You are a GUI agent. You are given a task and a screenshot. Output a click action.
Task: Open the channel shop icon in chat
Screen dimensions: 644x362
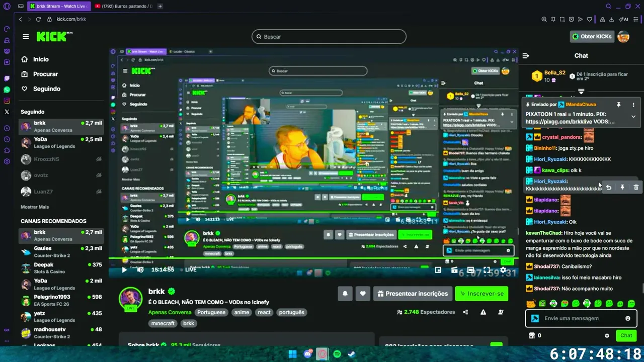click(532, 335)
